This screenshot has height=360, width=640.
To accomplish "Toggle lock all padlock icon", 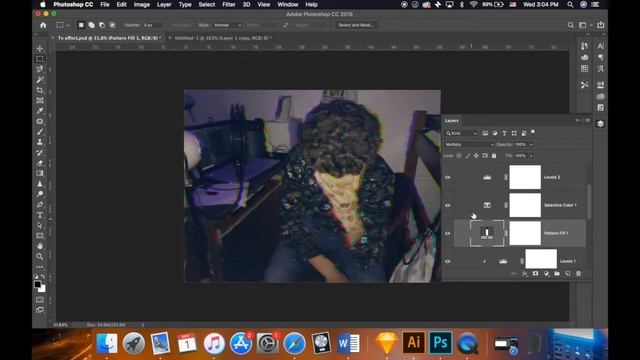I will click(494, 156).
